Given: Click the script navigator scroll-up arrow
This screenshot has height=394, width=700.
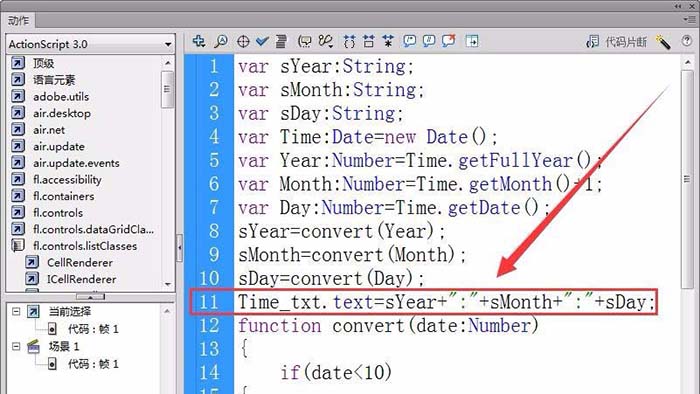Looking at the screenshot, I should point(167,311).
